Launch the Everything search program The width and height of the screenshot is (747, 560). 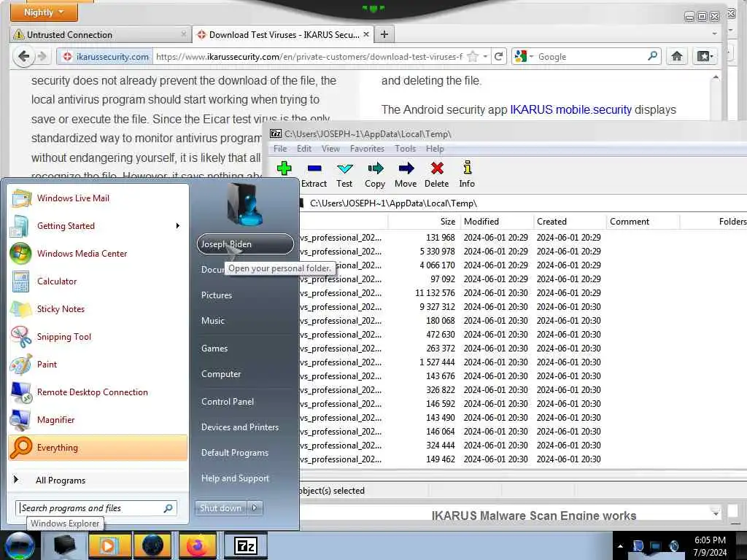point(98,448)
